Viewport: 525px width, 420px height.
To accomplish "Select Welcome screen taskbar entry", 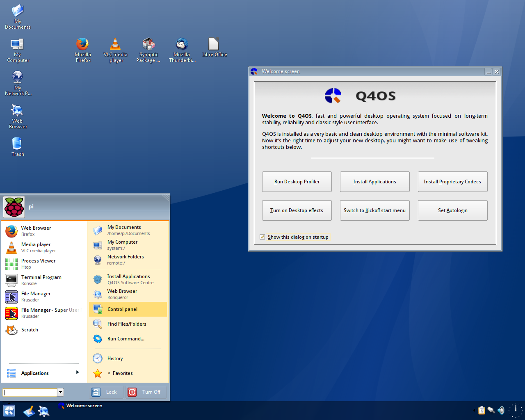I will (81, 406).
